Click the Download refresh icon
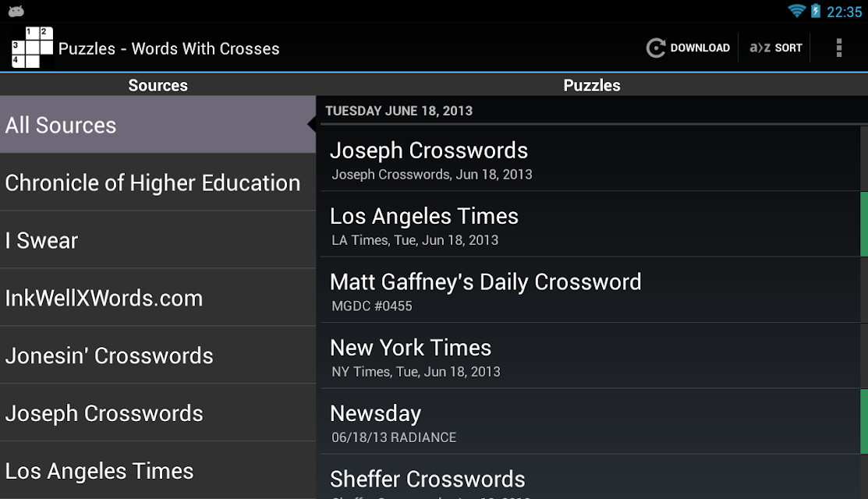Image resolution: width=868 pixels, height=499 pixels. pos(655,48)
